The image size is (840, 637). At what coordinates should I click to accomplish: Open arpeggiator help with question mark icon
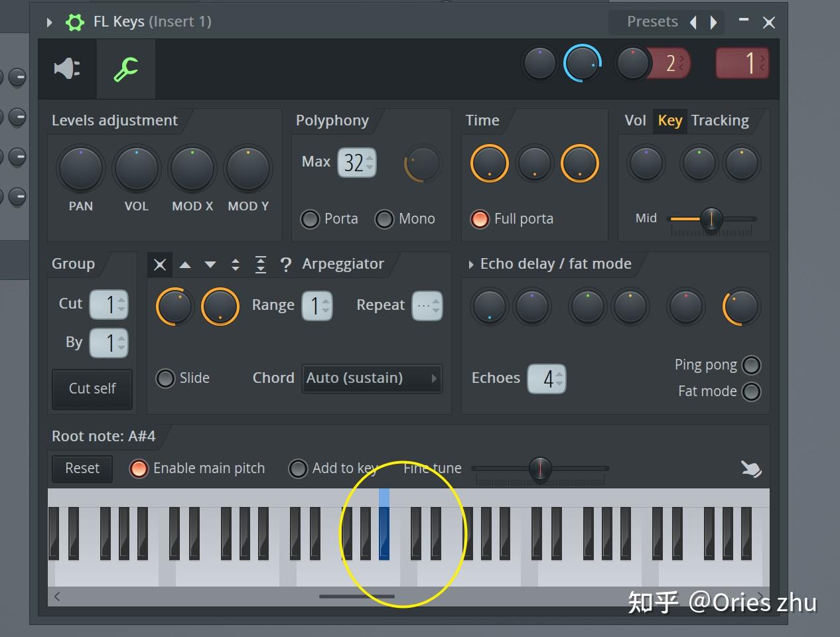[x=285, y=264]
